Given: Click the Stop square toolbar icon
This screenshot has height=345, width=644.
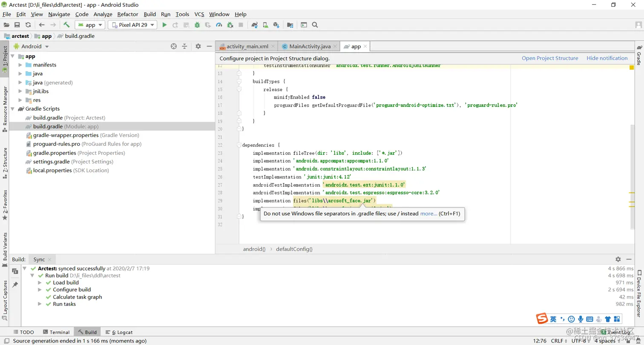Looking at the screenshot, I should coord(241,25).
